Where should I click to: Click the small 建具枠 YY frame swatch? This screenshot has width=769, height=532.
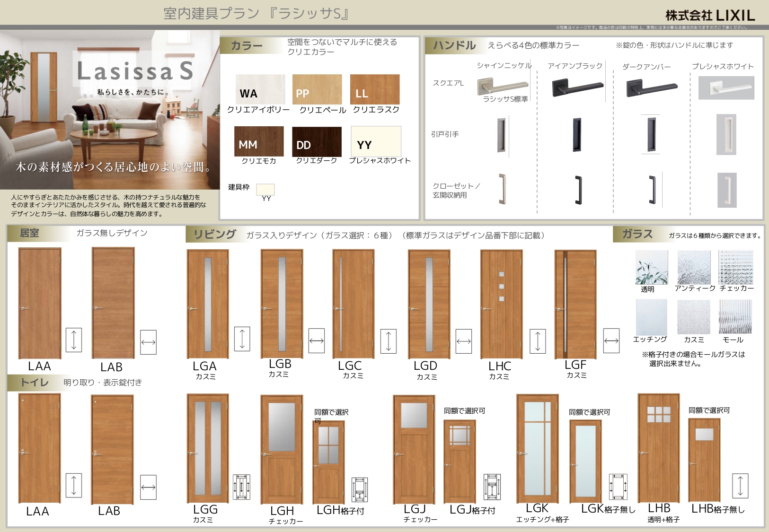pos(265,189)
